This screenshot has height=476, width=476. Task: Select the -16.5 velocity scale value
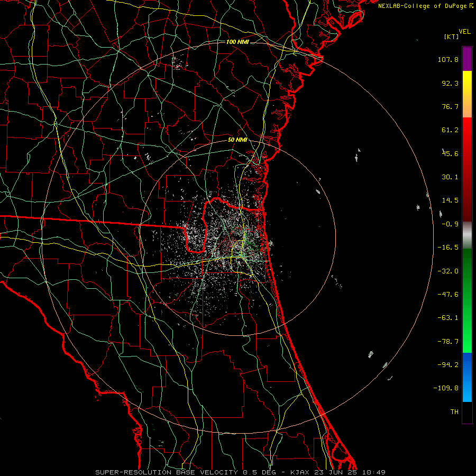pyautogui.click(x=448, y=248)
